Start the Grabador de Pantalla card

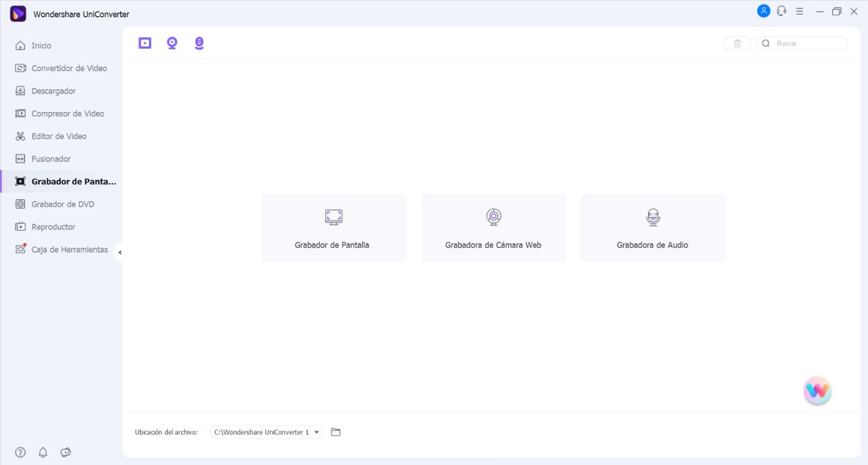[x=334, y=228]
